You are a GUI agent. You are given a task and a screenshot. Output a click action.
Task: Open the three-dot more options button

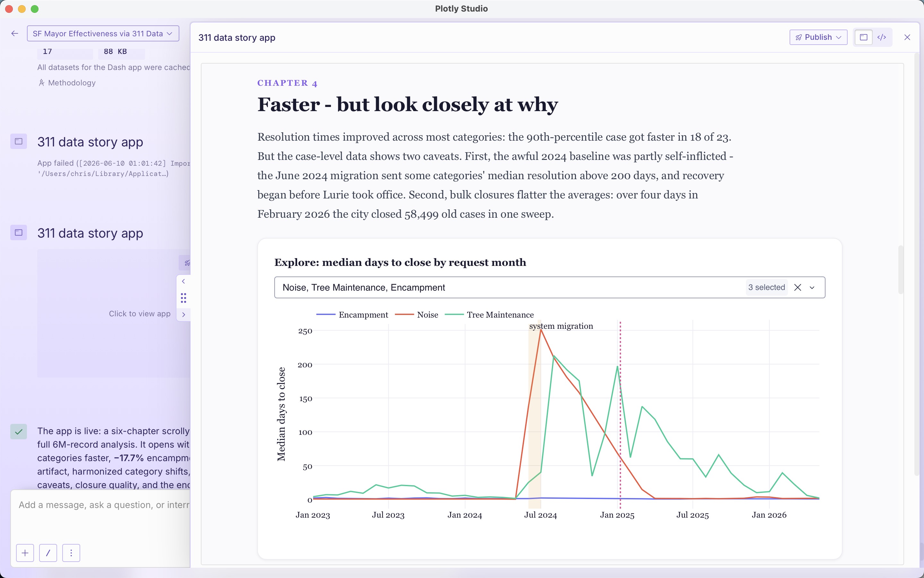coord(71,553)
